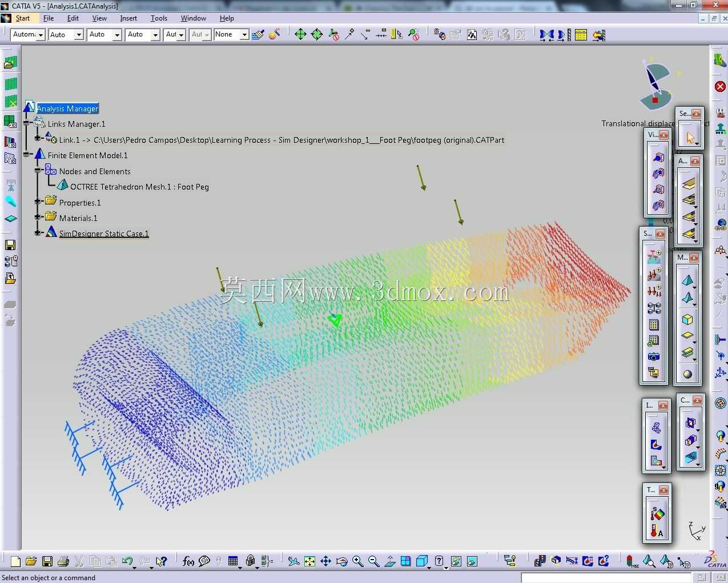This screenshot has height=583, width=728.
Task: Select the Link.1 footpeg CATPart entry
Action: pyautogui.click(x=281, y=140)
